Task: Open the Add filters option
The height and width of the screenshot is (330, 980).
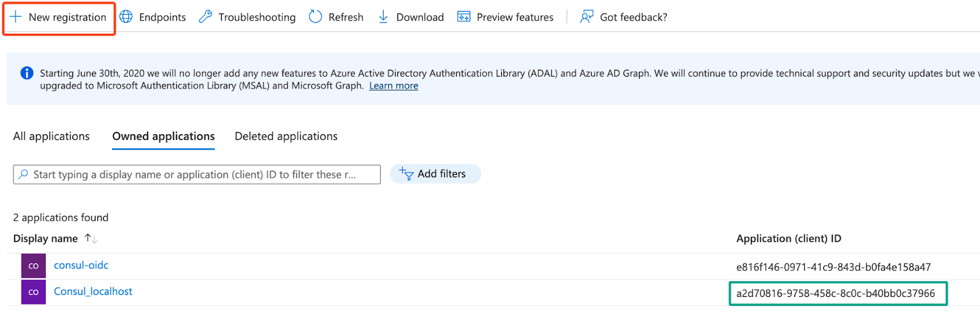Action: point(435,174)
